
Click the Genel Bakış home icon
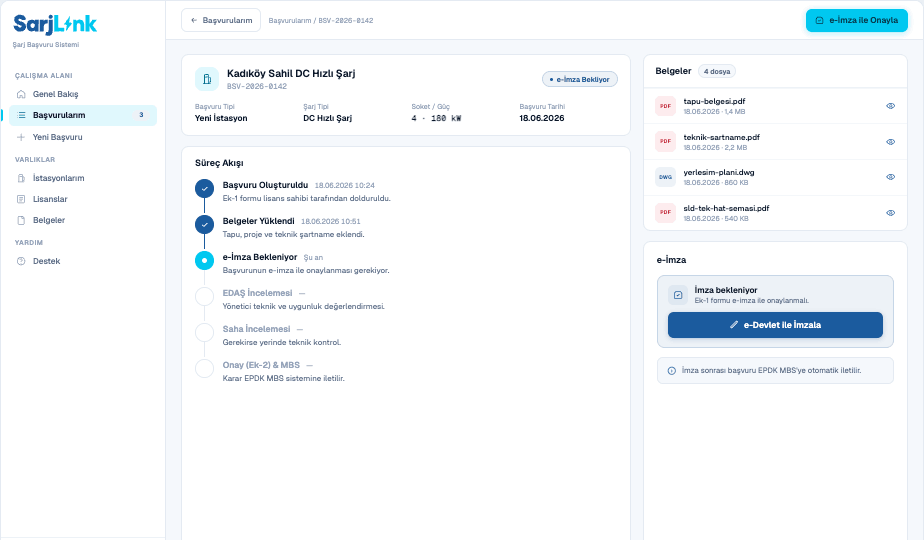pos(21,94)
